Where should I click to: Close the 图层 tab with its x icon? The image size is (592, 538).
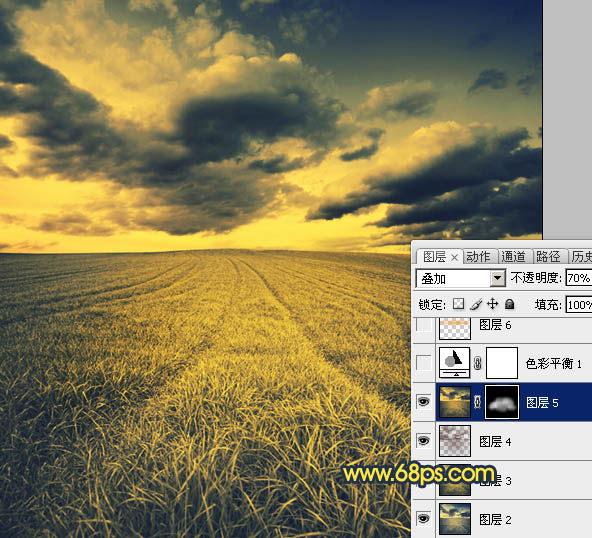455,258
